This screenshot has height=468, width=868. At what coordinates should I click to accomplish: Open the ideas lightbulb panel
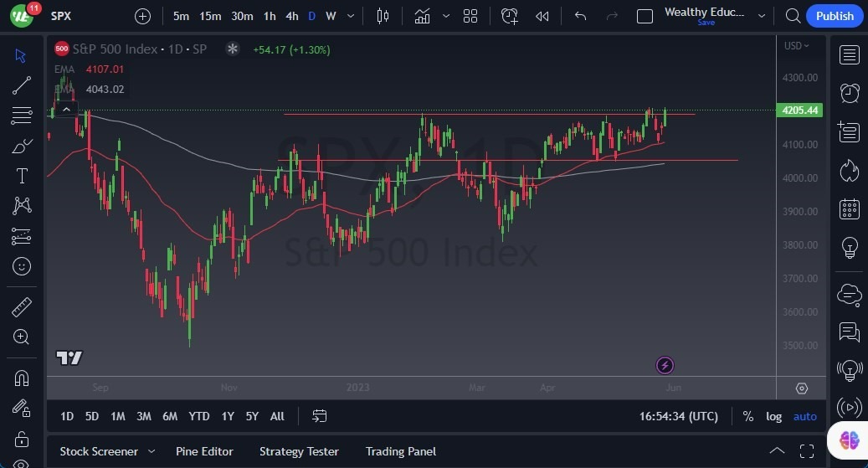(850, 247)
